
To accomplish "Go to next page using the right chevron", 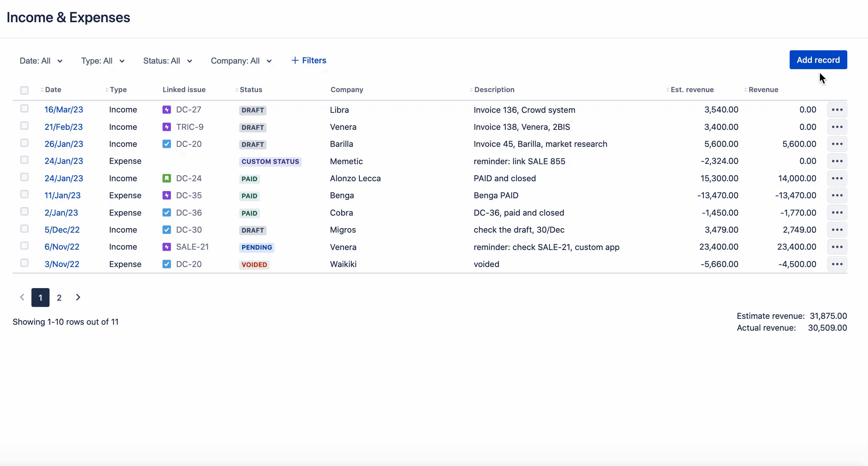I will point(78,297).
